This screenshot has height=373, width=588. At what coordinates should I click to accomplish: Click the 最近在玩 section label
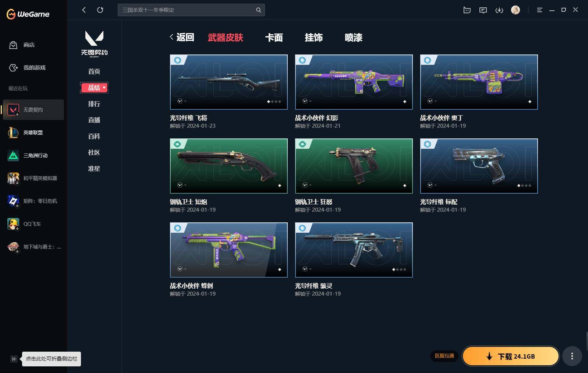18,88
